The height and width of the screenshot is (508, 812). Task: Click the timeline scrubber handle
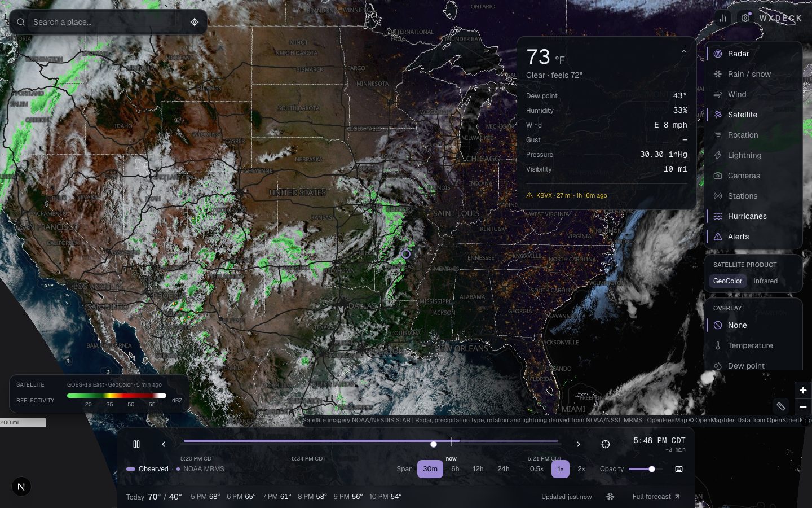point(434,444)
